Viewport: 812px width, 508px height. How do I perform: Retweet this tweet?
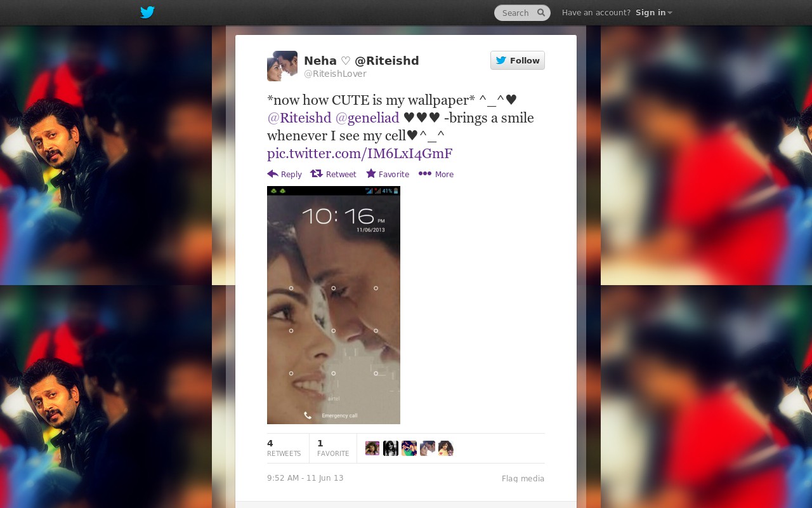click(333, 174)
